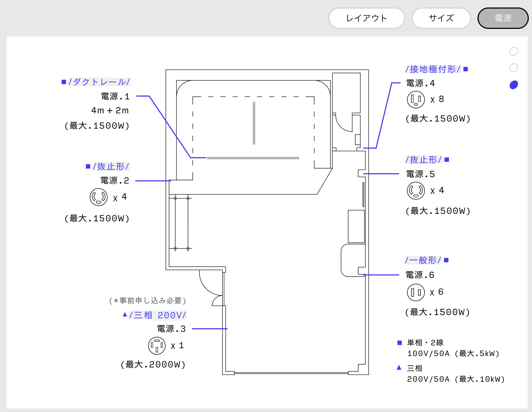This screenshot has width=532, height=412.
Task: Select the second slide indicator dot
Action: coord(514,68)
